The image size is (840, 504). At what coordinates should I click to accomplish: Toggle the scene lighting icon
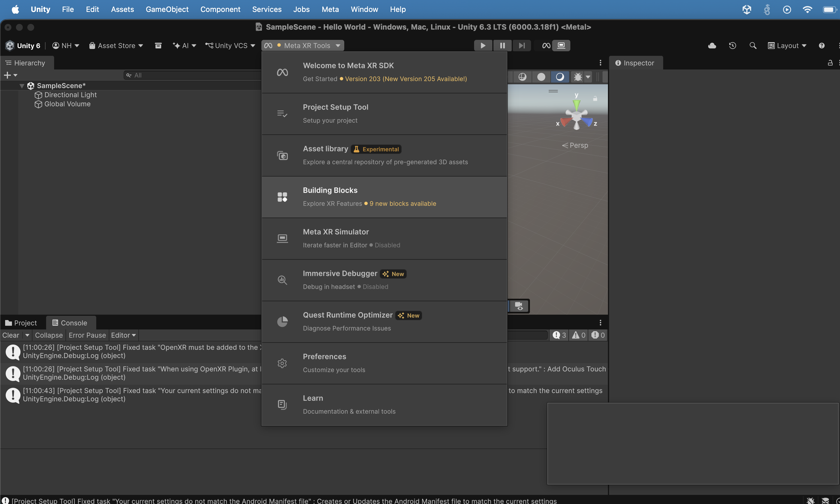(x=560, y=77)
